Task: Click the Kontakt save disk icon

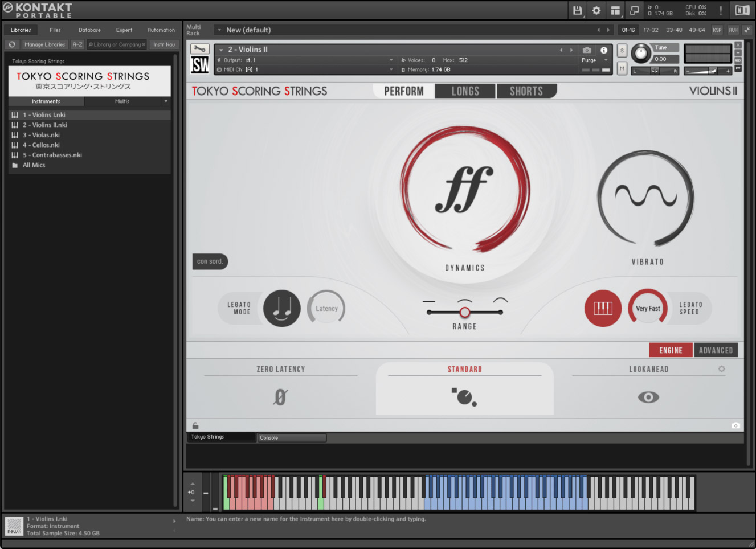Action: 577,10
